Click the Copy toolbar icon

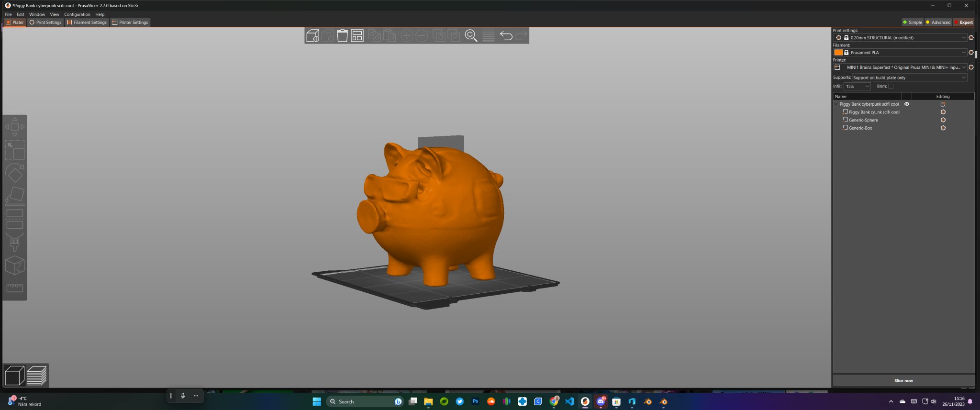pos(375,36)
